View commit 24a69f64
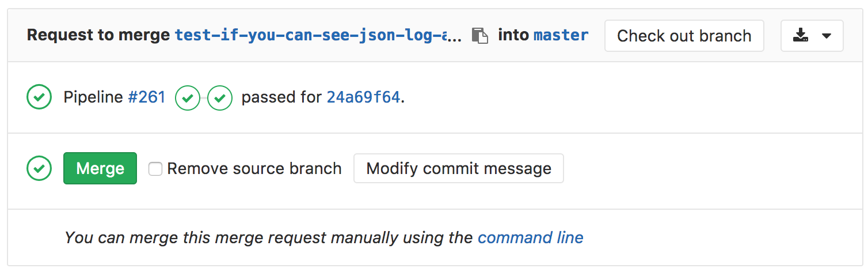The image size is (868, 272). 363,97
